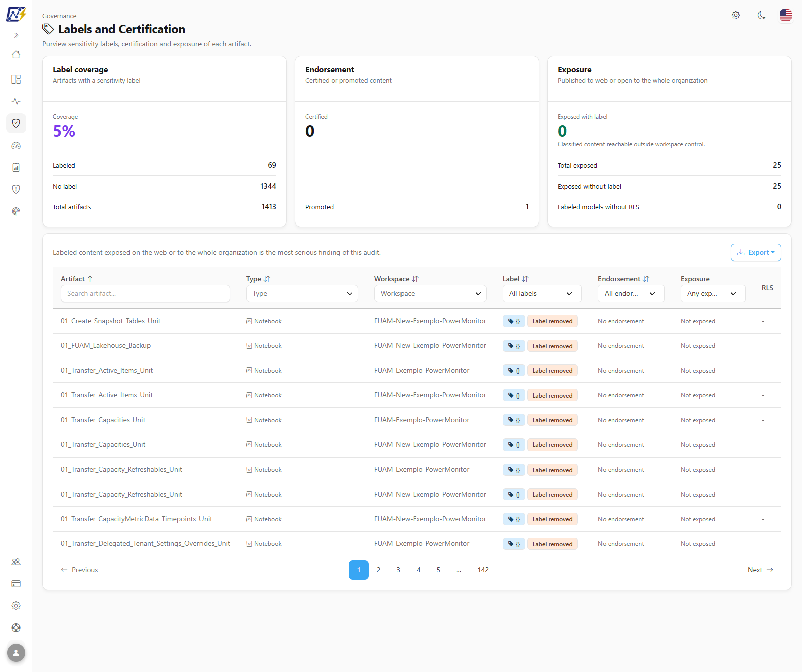Select the governance shield-check sidebar icon

pos(16,123)
